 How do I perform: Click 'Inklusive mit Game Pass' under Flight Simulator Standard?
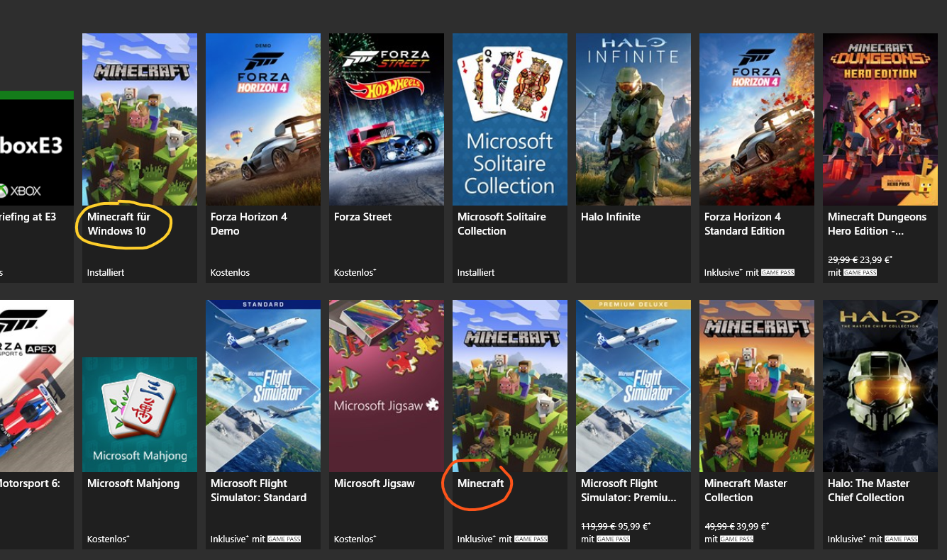(256, 539)
